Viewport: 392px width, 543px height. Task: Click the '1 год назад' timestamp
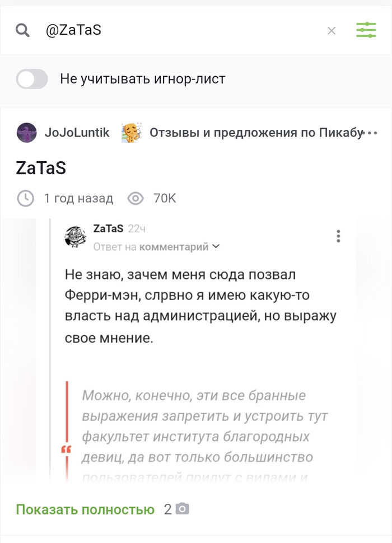coord(78,198)
